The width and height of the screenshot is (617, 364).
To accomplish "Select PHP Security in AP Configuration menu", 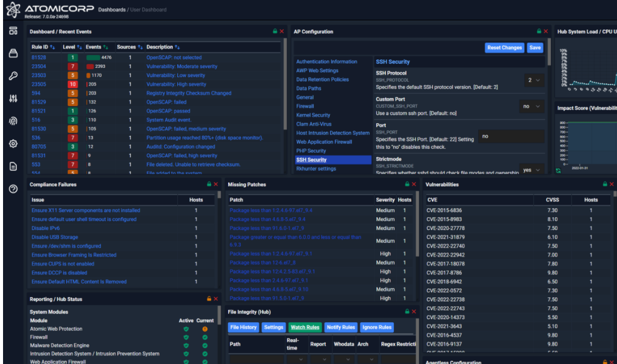I will tap(310, 150).
